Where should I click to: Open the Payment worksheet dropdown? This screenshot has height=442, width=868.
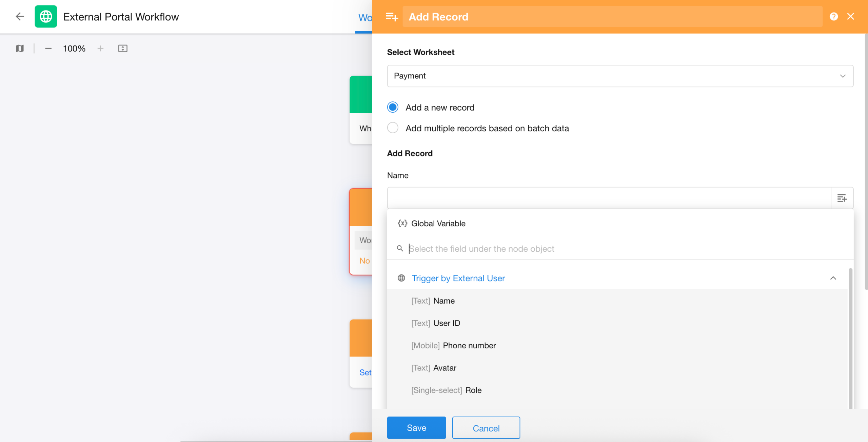coord(620,76)
